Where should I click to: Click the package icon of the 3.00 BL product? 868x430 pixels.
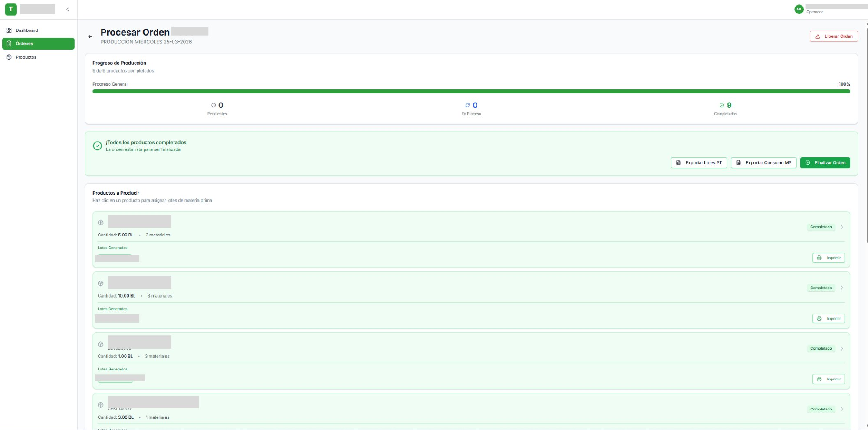[101, 405]
